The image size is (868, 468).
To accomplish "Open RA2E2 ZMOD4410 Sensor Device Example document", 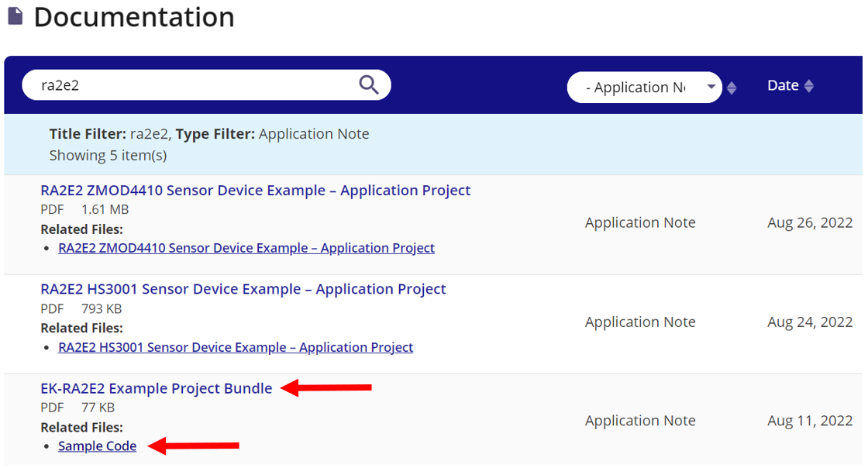I will (257, 190).
